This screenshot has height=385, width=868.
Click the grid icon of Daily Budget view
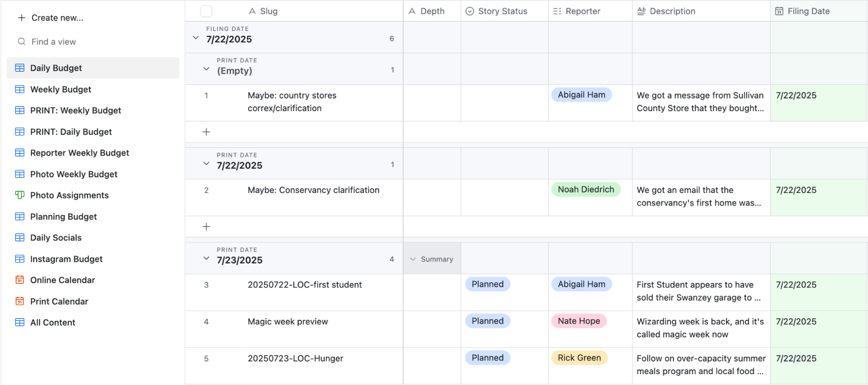click(20, 68)
